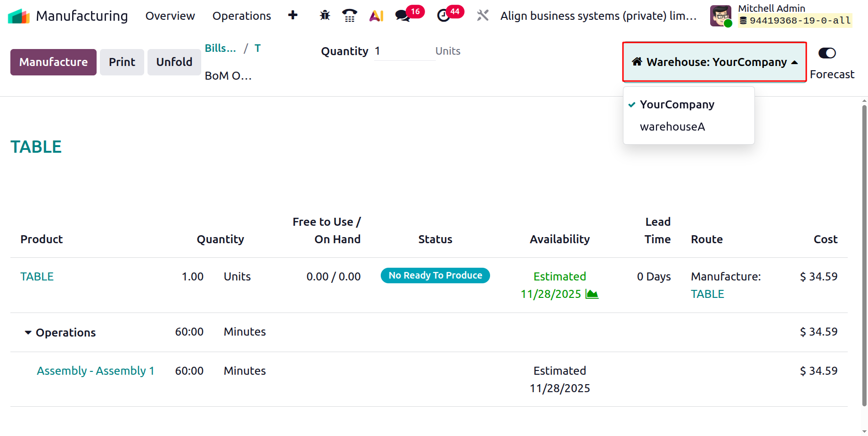Select the YourCompany warehouse option
This screenshot has width=868, height=436.
677,105
